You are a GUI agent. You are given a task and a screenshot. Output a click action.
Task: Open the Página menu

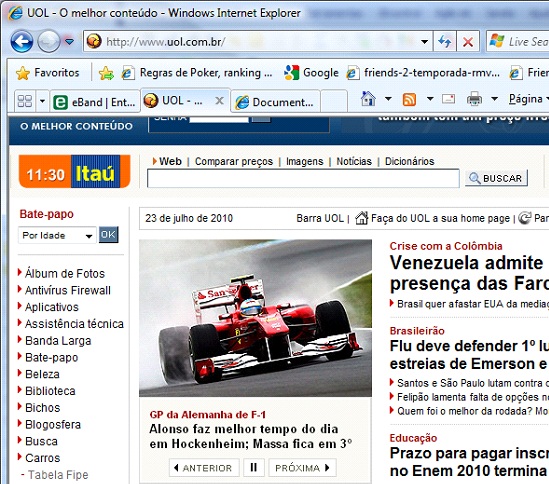tap(528, 99)
